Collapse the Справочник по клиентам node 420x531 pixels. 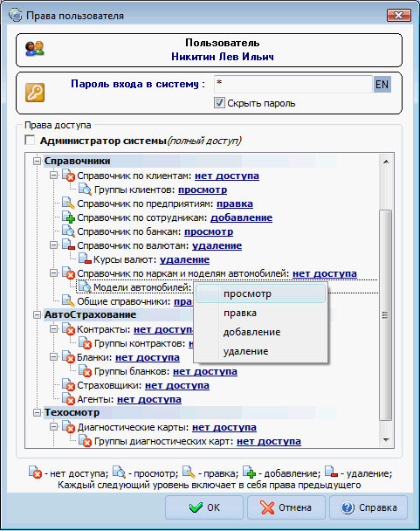(x=53, y=176)
